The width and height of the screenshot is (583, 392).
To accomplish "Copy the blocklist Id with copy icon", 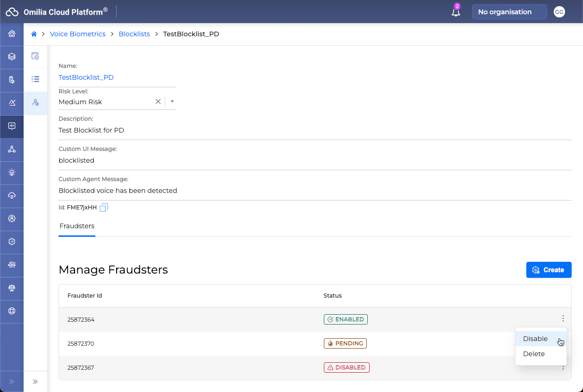I will (x=104, y=208).
